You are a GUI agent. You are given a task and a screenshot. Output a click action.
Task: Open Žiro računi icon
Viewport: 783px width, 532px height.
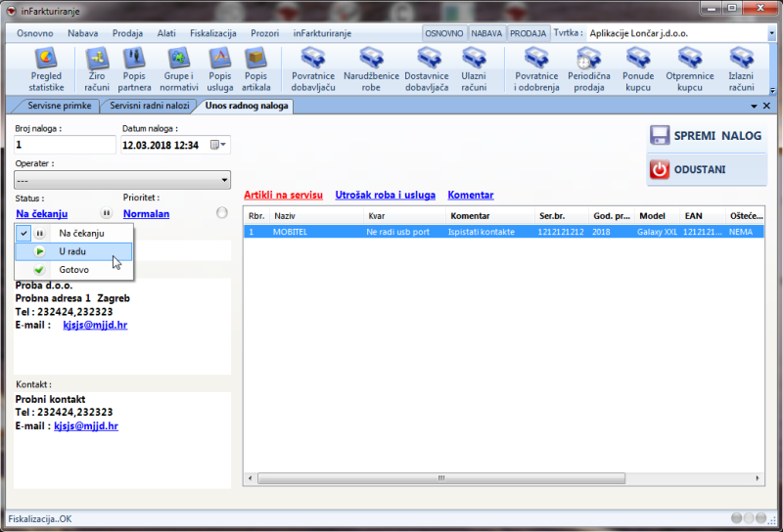97,68
